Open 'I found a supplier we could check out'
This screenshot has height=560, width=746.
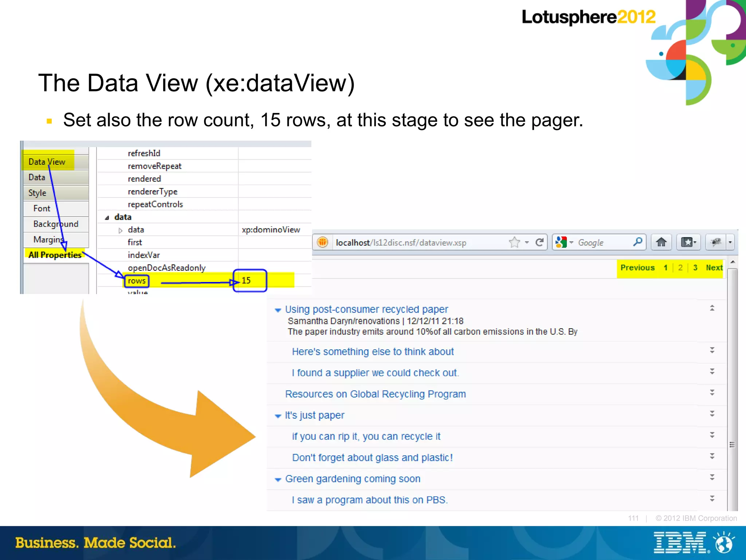(x=375, y=373)
